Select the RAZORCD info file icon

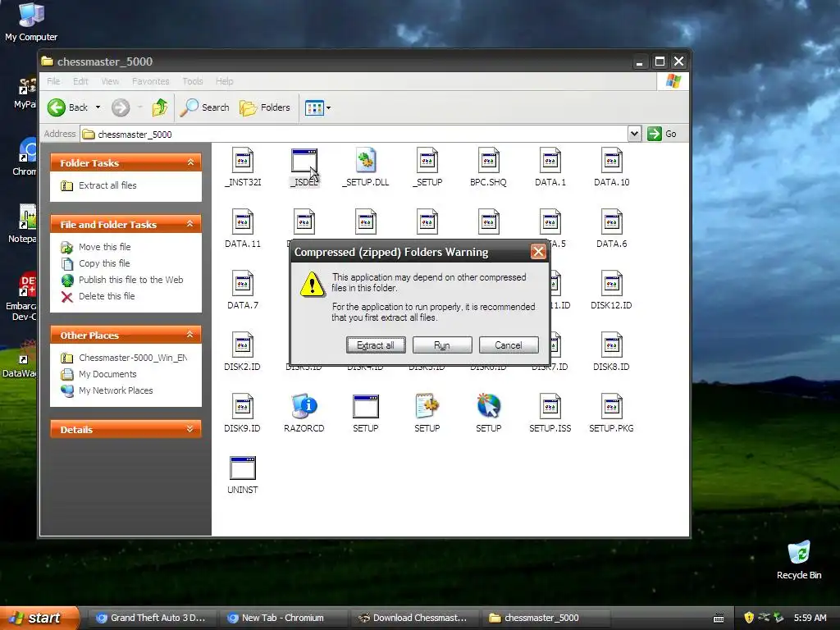pos(304,406)
